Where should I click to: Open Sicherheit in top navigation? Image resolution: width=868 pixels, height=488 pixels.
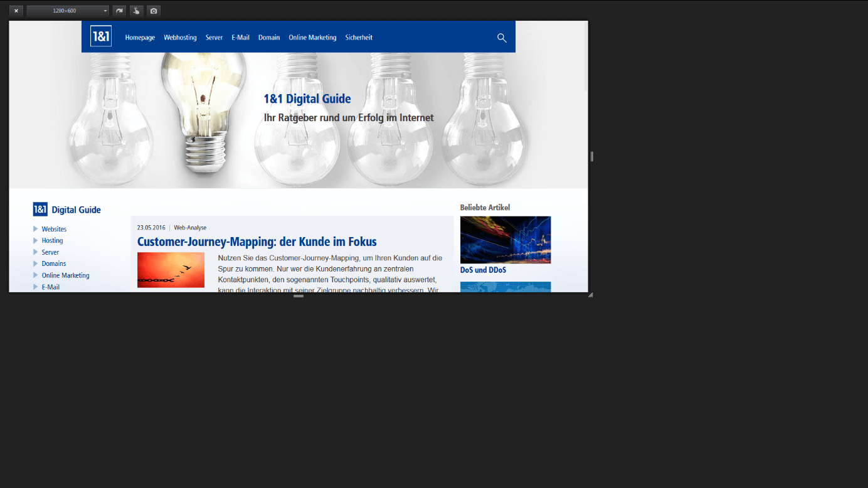coord(359,38)
